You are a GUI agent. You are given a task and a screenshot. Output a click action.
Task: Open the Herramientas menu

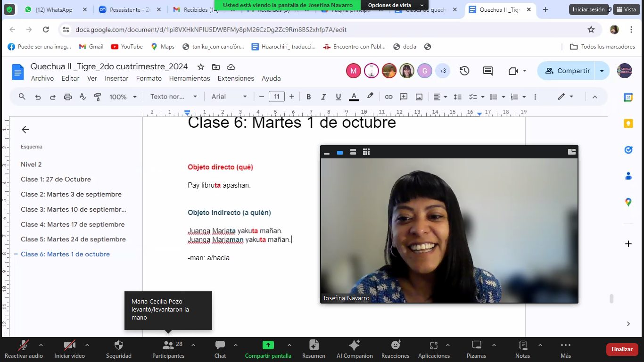(x=190, y=78)
